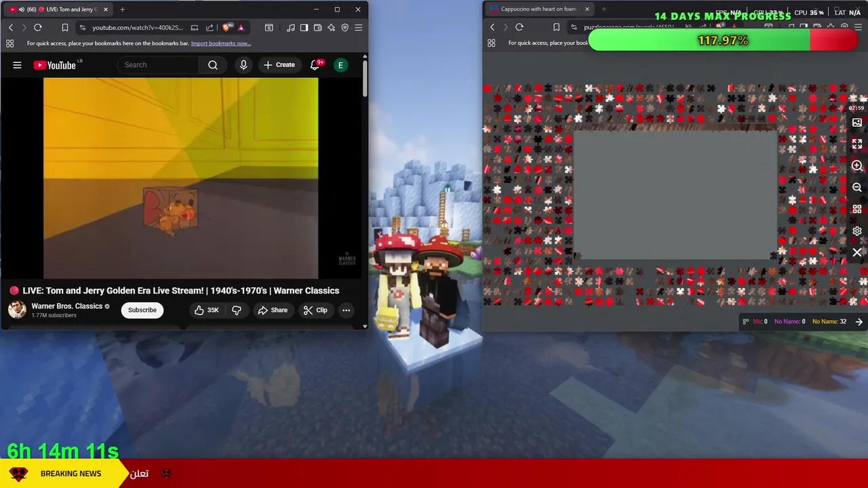
Task: Open apps grid icon on puzzle window bookmarks bar
Action: click(x=491, y=43)
